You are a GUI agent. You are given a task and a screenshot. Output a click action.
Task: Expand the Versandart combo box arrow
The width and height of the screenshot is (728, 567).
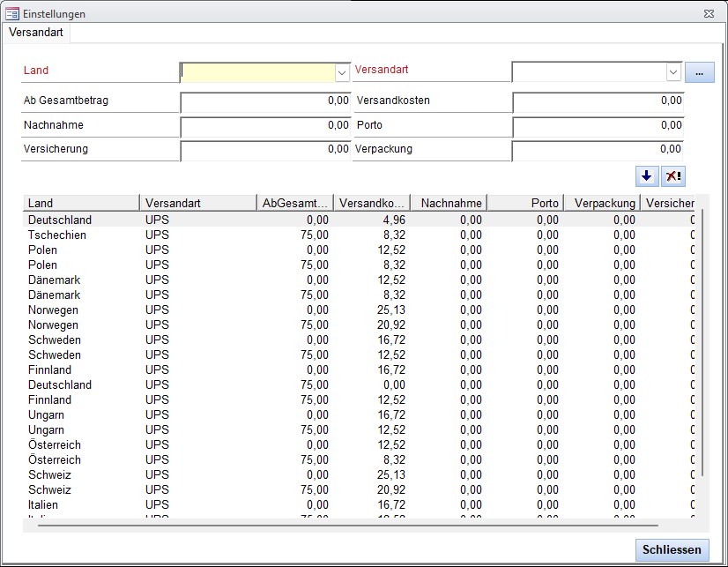pyautogui.click(x=673, y=72)
